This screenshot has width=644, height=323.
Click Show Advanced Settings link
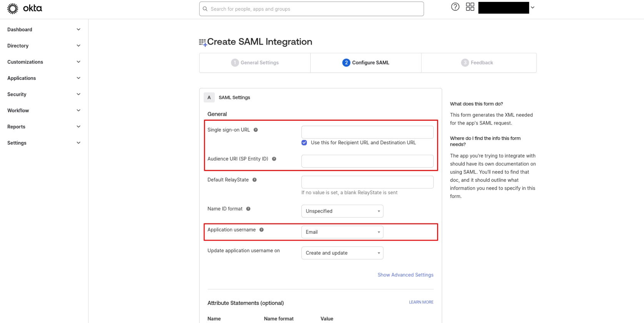pyautogui.click(x=405, y=275)
